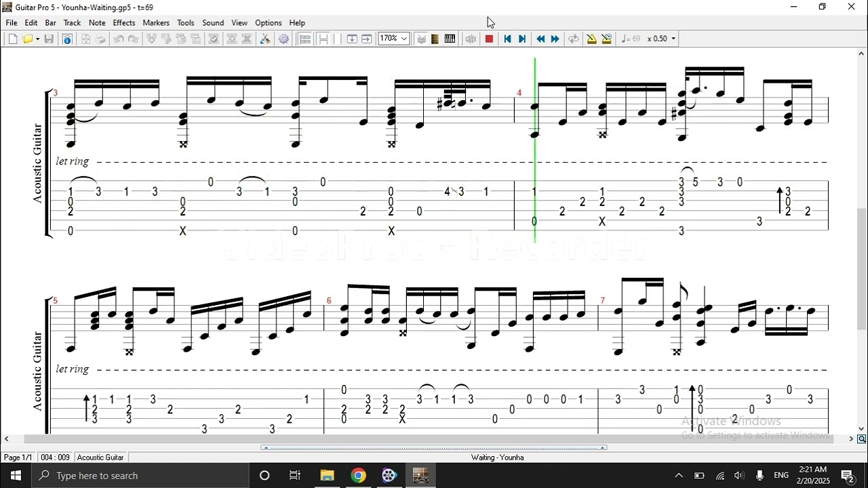The image size is (868, 488).
Task: Open the bar arranger scissors-and-brush icon
Action: (265, 39)
